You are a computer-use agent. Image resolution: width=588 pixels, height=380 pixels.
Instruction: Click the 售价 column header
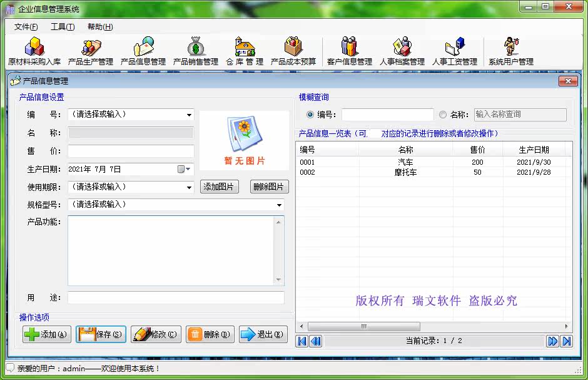(x=477, y=150)
